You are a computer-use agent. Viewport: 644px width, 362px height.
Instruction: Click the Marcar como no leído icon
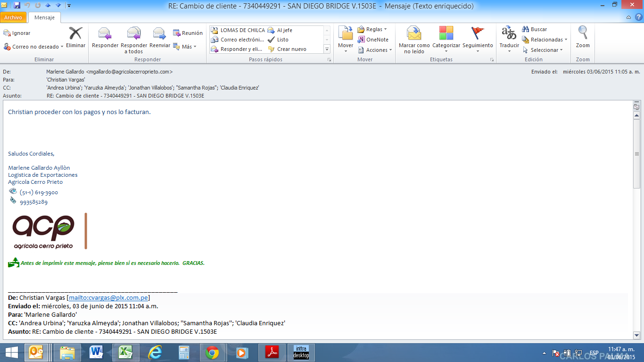(414, 34)
